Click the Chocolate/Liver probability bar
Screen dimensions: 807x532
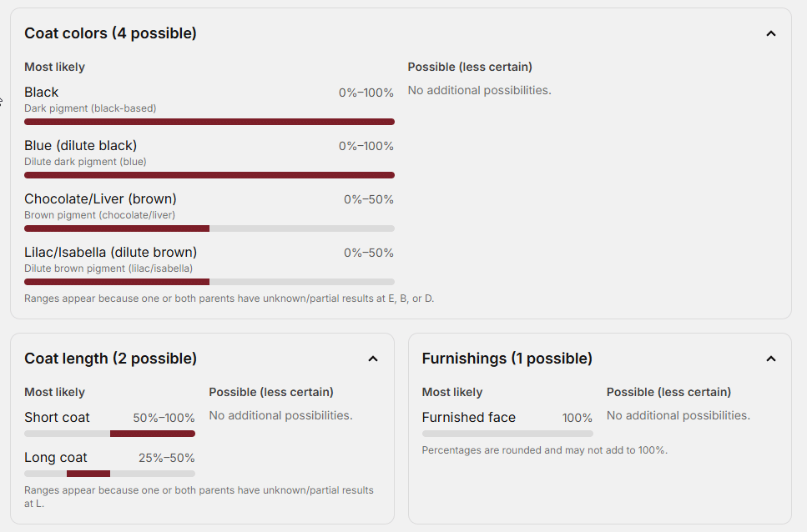tap(209, 228)
